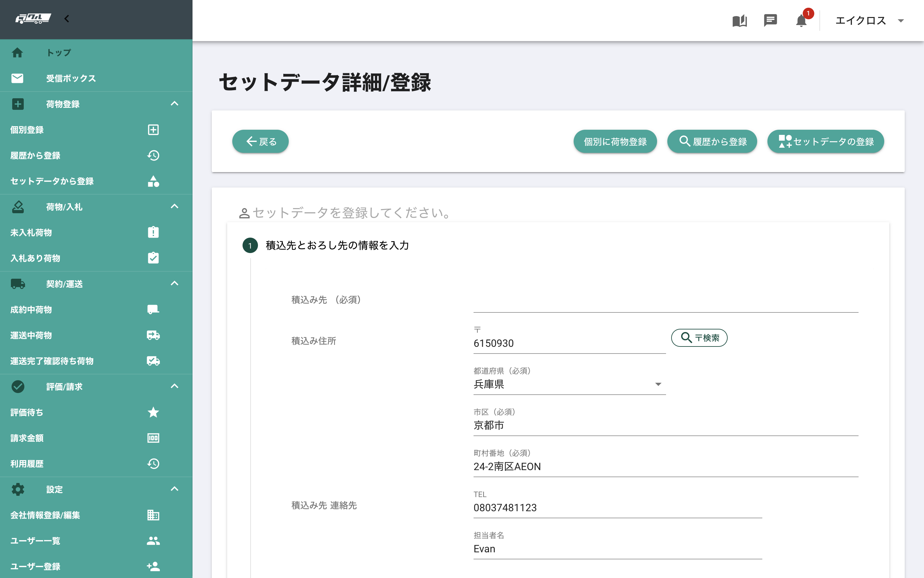Viewport: 924px width, 578px height.
Task: Focus the 積込み先 (必須) input field
Action: [x=666, y=301]
